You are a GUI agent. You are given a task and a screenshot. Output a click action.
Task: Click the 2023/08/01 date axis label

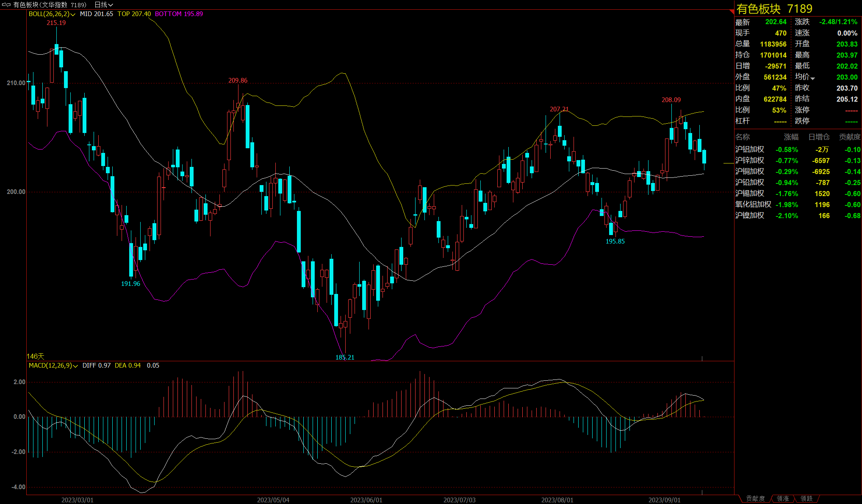557,500
